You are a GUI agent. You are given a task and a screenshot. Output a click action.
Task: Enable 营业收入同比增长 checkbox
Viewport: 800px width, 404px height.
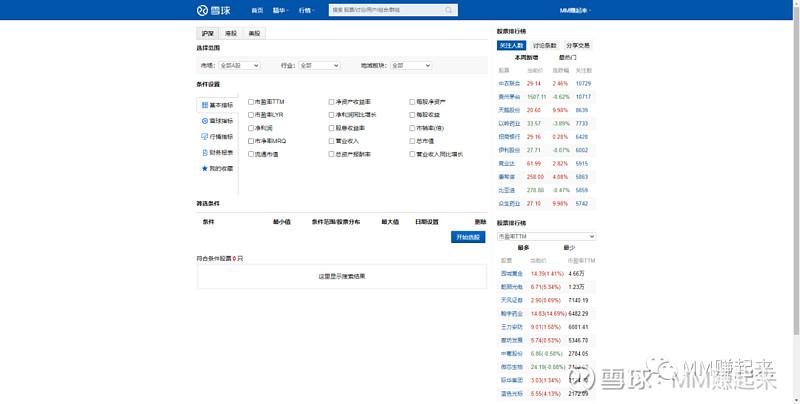(x=412, y=154)
